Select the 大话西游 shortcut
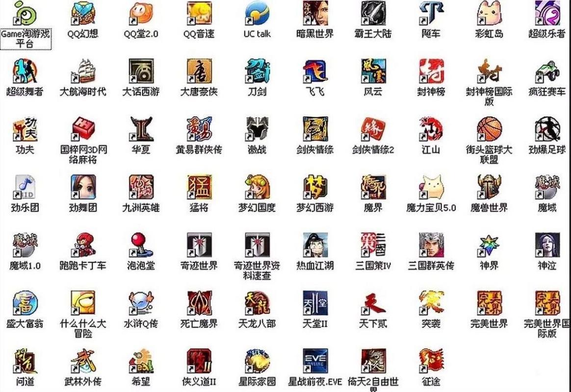This screenshot has height=392, width=571. pos(141,72)
